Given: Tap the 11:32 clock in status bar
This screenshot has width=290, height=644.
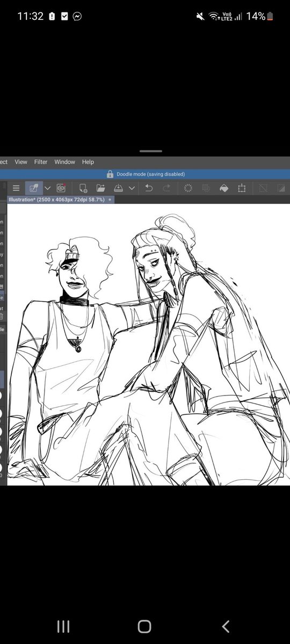Looking at the screenshot, I should click(30, 17).
